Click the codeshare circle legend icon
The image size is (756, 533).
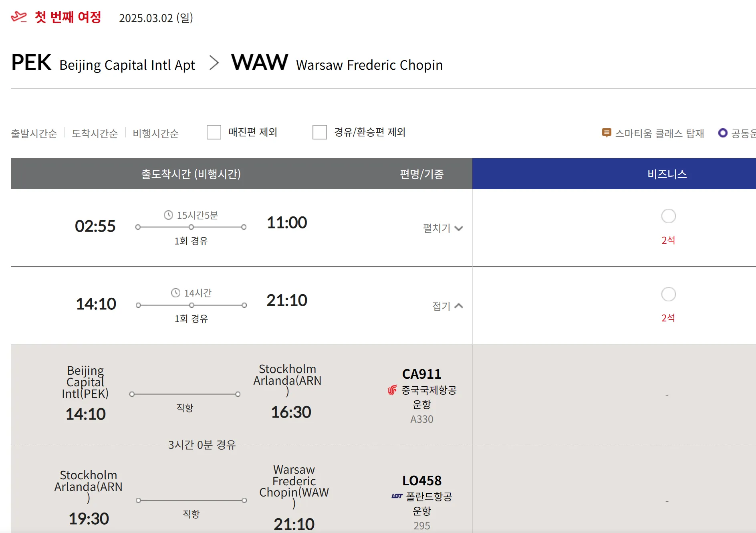tap(723, 133)
